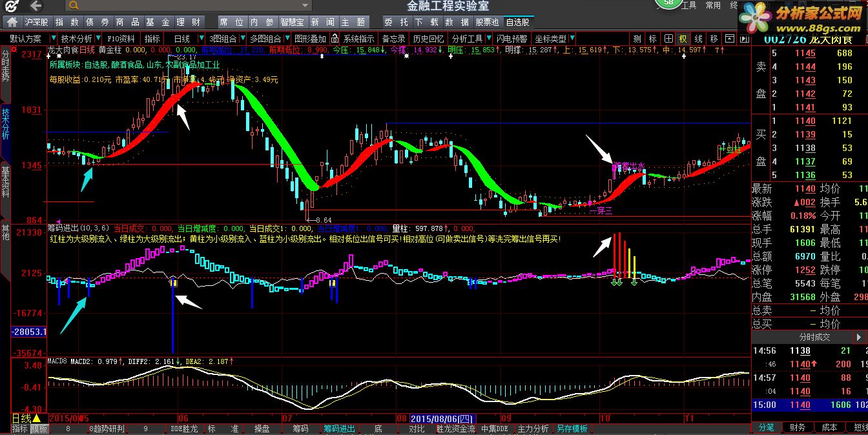Select the 另存模板 bottom tab
Viewport: 868px width, 435px height.
[572, 429]
